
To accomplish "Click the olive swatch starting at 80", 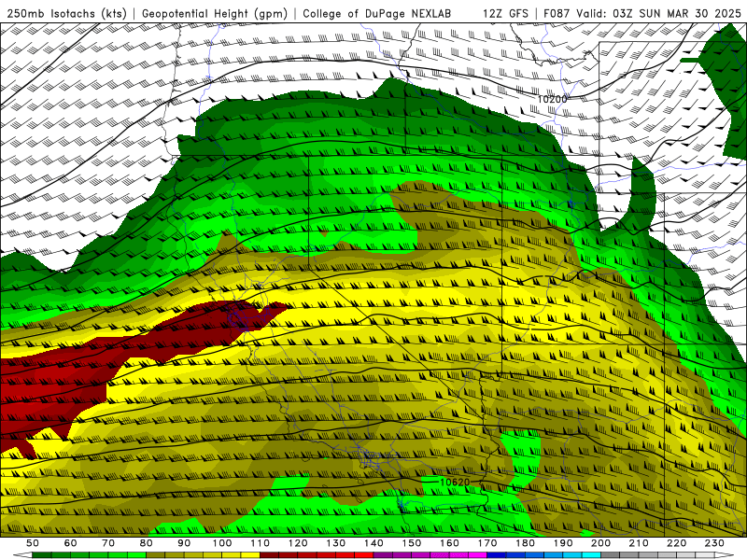I will click(x=156, y=555).
